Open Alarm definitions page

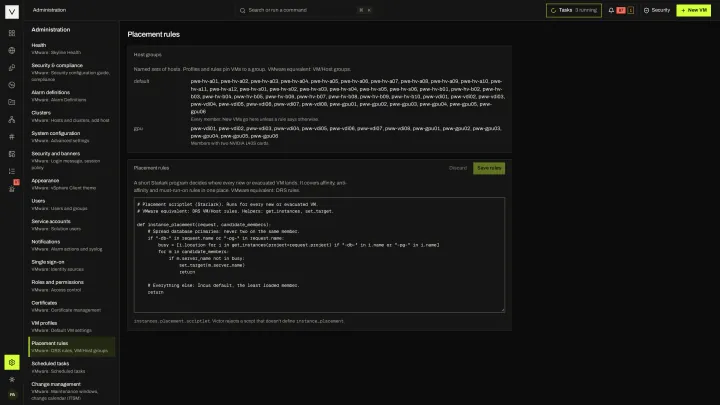[x=71, y=96]
